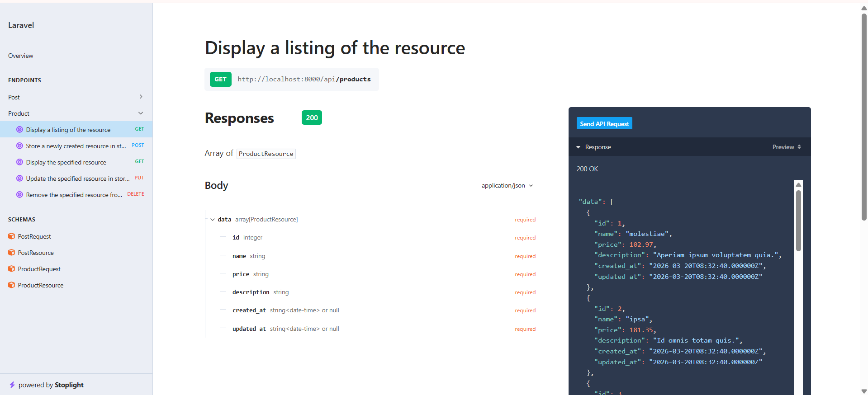Collapse the data array schema row
Image resolution: width=868 pixels, height=395 pixels.
coord(212,220)
